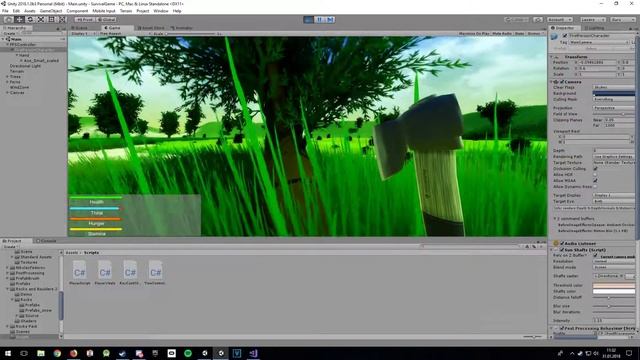Collapse the Transform component
The height and width of the screenshot is (360, 640).
click(x=552, y=56)
